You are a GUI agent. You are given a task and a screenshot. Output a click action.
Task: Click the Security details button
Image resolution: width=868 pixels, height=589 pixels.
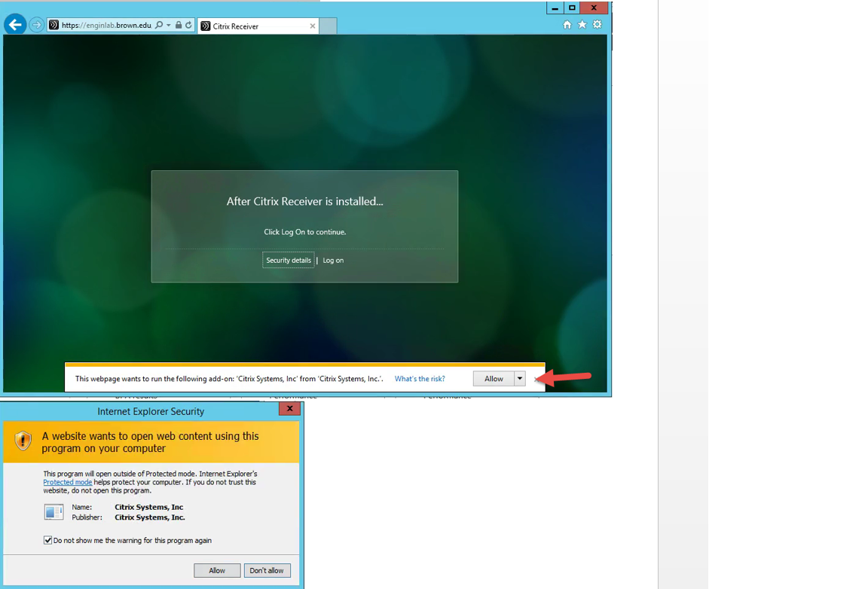pos(289,260)
